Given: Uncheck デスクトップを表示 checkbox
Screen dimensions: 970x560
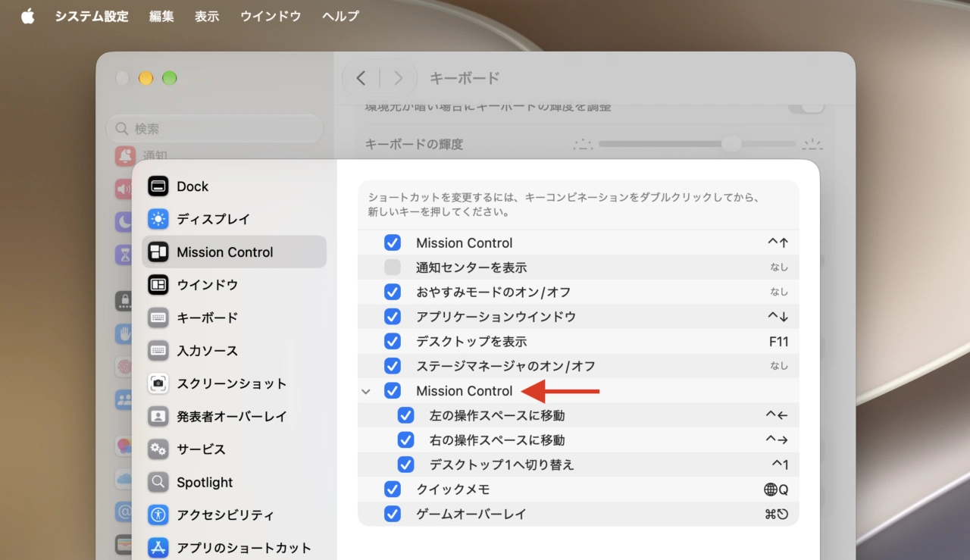Looking at the screenshot, I should pos(392,341).
